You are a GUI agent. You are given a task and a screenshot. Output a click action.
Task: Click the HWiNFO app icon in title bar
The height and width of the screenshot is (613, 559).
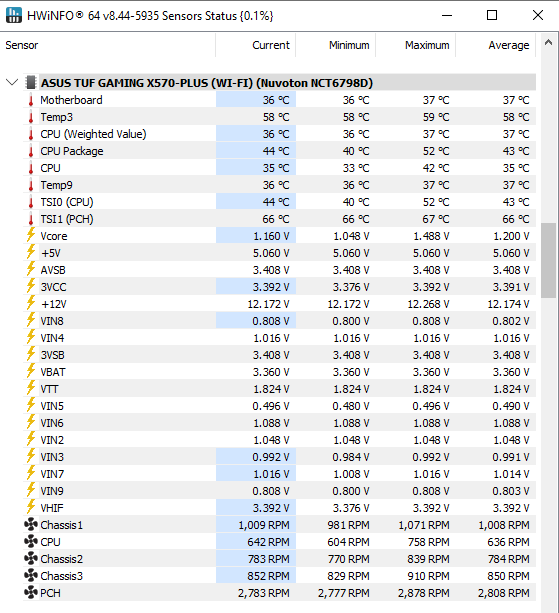(x=14, y=15)
